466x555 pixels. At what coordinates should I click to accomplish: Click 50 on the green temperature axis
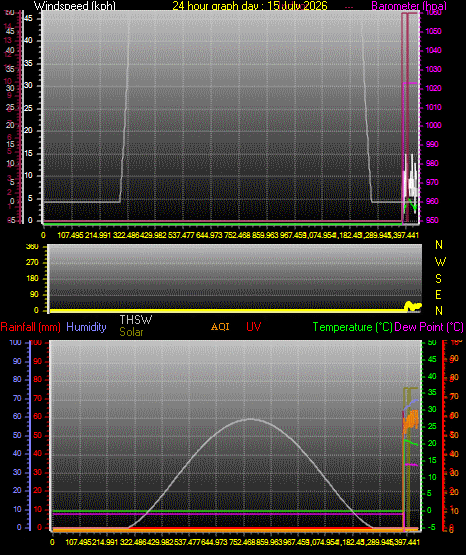432,343
